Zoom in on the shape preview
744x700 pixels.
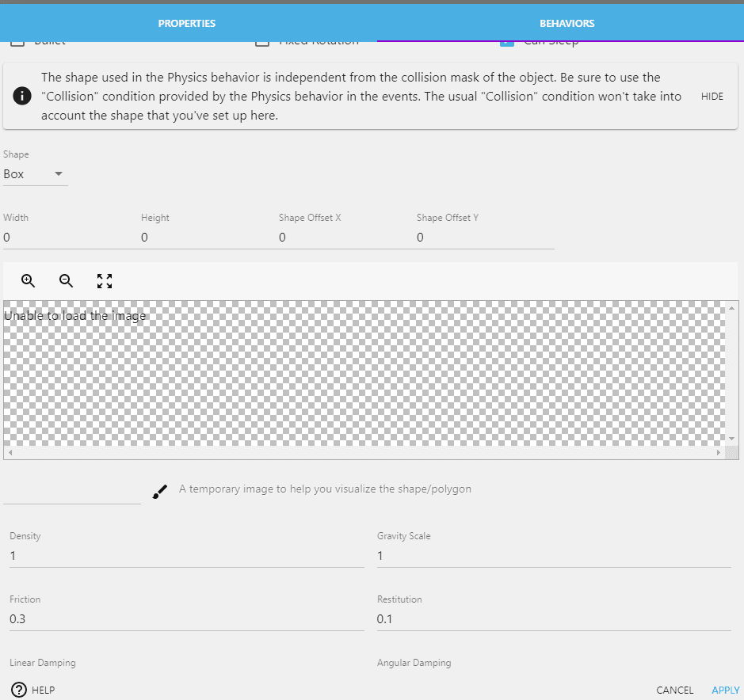(x=29, y=280)
